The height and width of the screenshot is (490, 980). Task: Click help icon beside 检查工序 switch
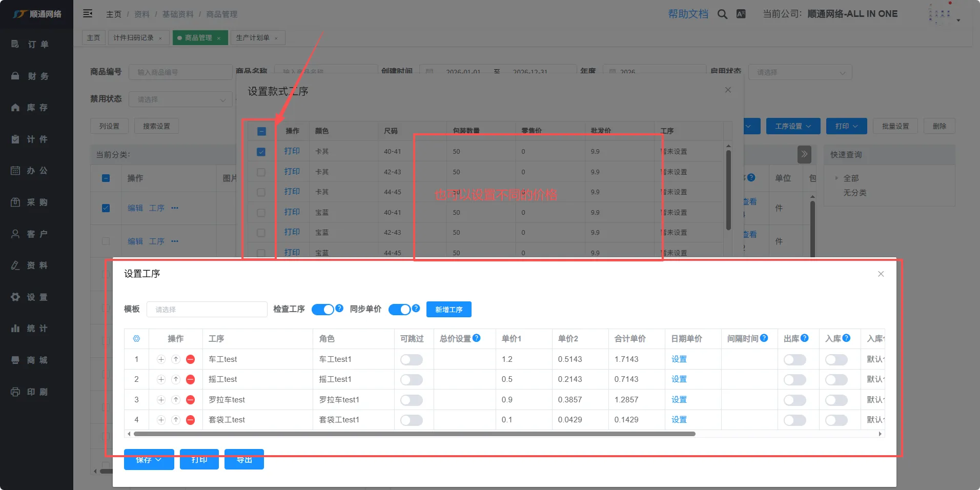click(x=339, y=309)
